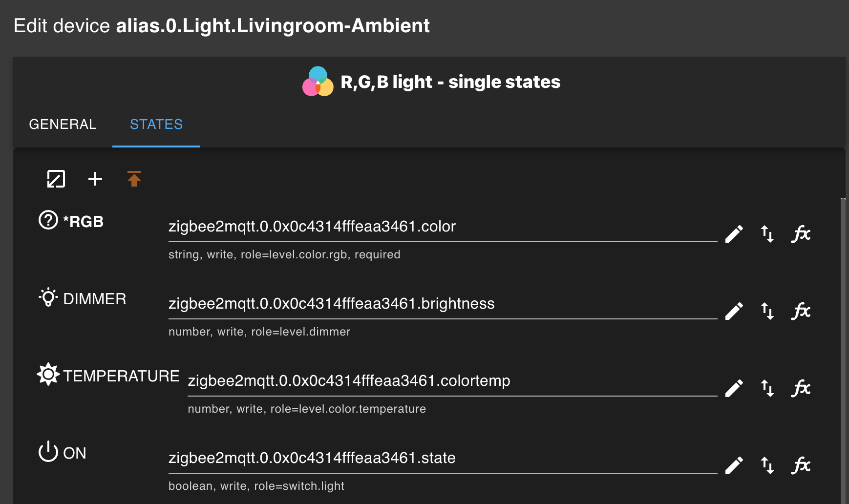Click the orange import arrow icon
849x504 pixels.
pyautogui.click(x=134, y=179)
